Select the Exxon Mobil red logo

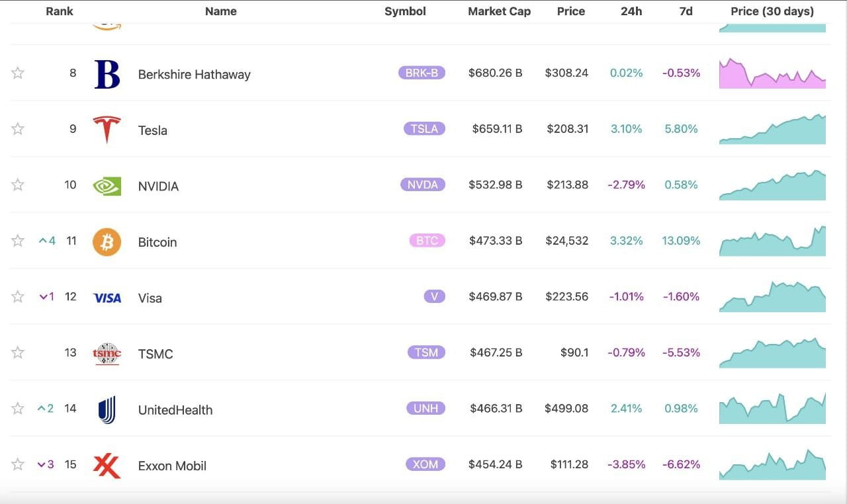[x=106, y=465]
